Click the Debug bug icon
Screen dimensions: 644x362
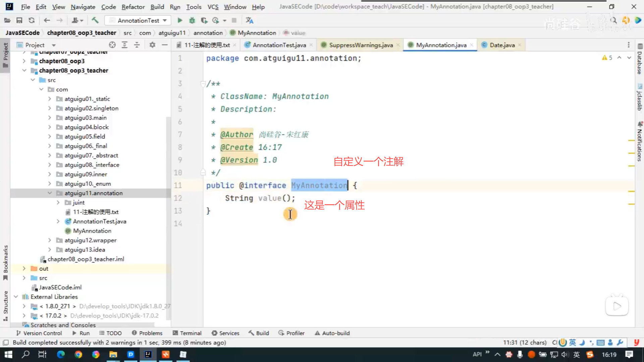(192, 20)
